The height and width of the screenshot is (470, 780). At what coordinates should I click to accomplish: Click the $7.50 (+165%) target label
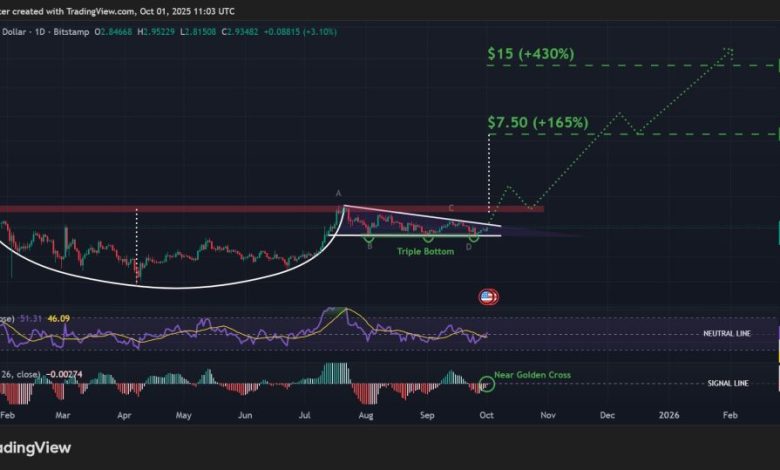click(x=537, y=122)
